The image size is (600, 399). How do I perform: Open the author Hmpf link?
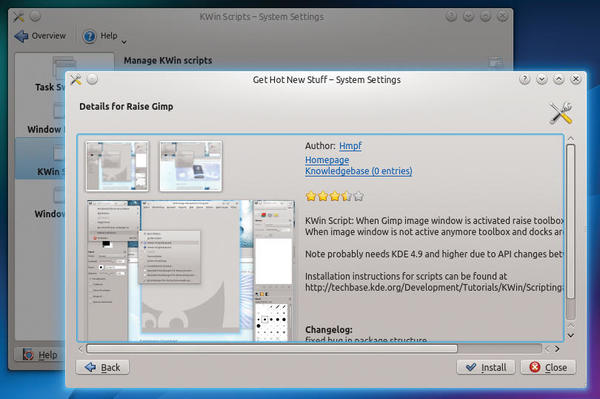click(x=350, y=146)
